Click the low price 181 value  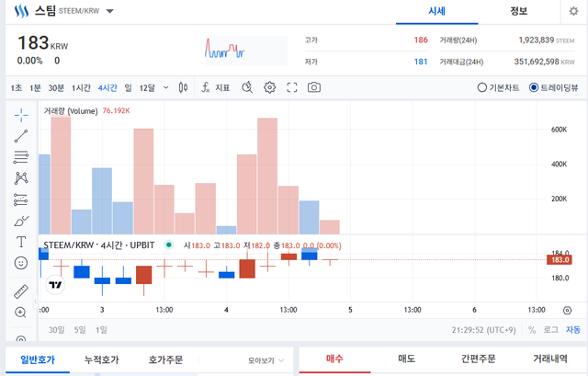pos(421,62)
